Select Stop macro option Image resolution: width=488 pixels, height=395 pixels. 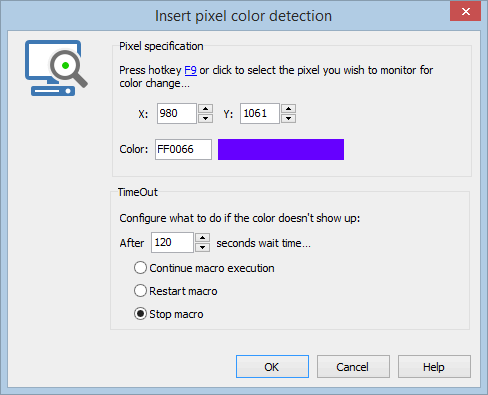click(168, 314)
